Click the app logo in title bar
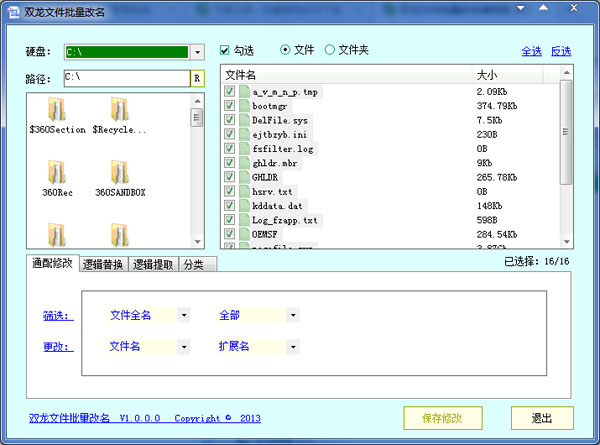Image resolution: width=600 pixels, height=445 pixels. (x=13, y=12)
